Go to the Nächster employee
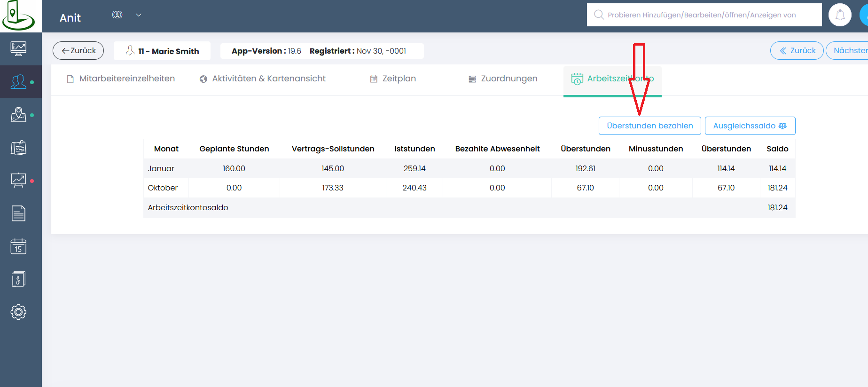 [x=849, y=51]
